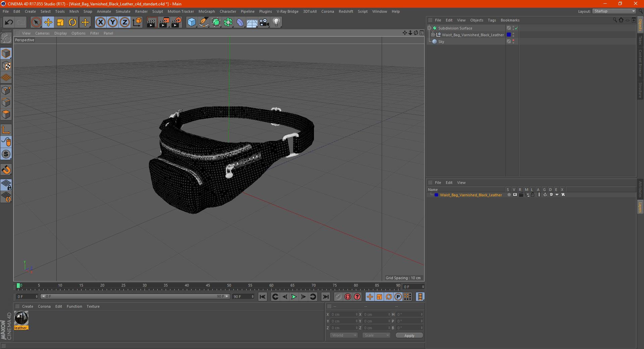
Task: Open the World coordinate dropdown
Action: (x=344, y=335)
